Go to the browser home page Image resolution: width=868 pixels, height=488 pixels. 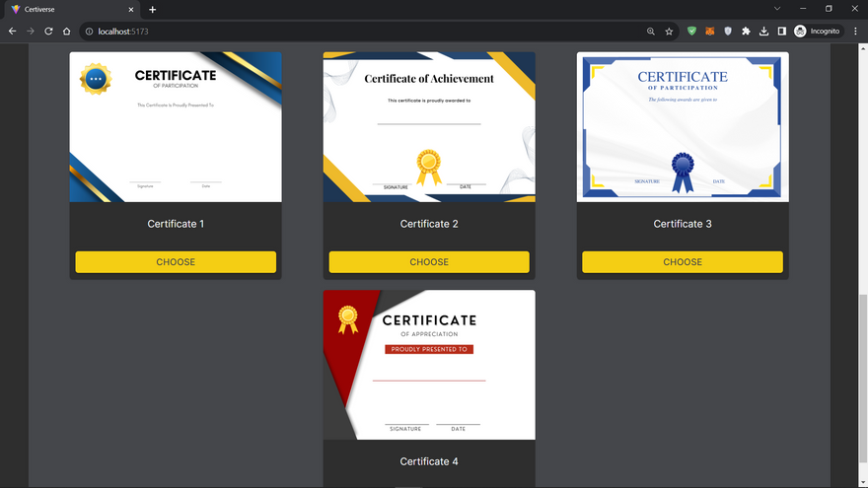[67, 32]
